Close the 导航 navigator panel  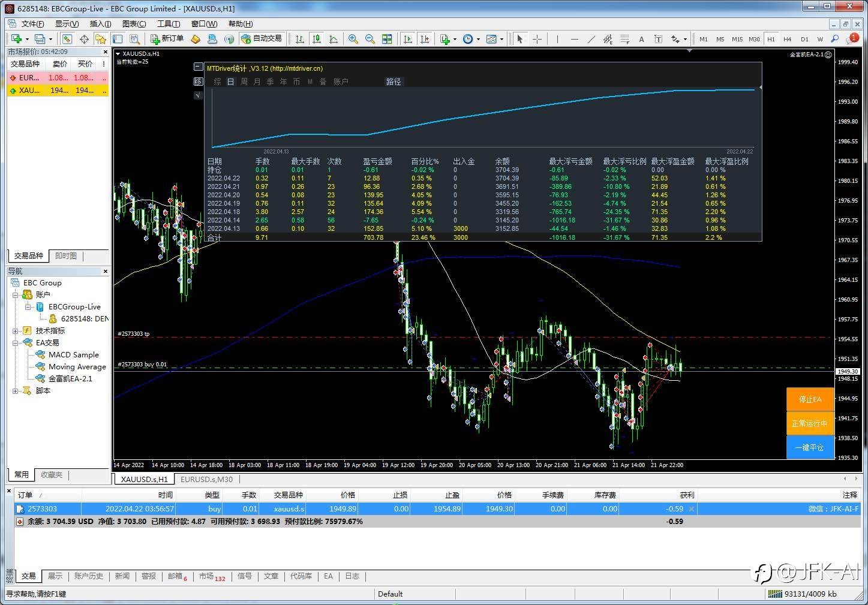(x=106, y=272)
